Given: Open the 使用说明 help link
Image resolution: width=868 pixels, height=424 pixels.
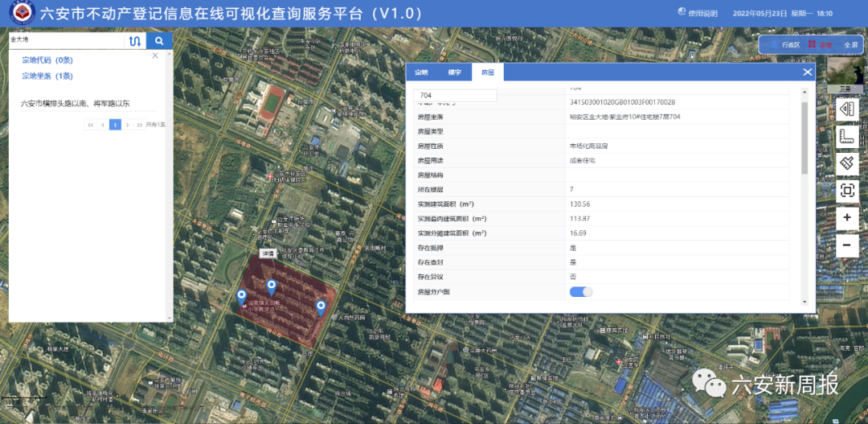Looking at the screenshot, I should coord(696,14).
